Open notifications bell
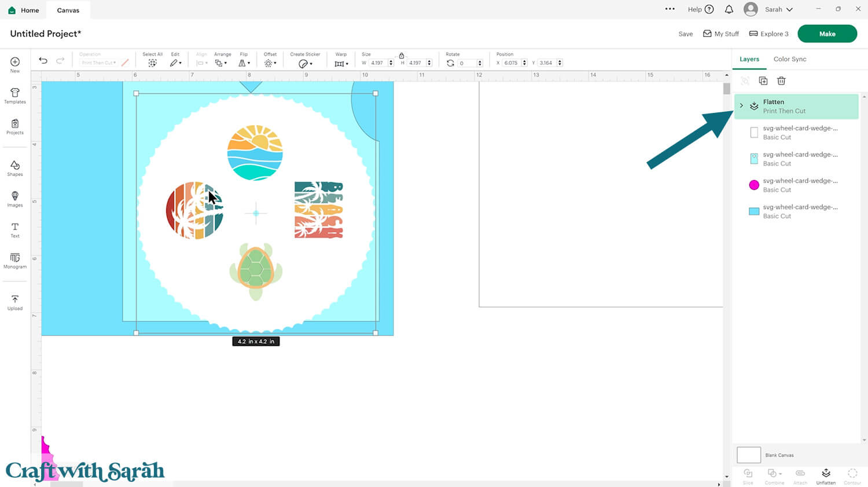This screenshot has width=868, height=487. click(x=729, y=9)
